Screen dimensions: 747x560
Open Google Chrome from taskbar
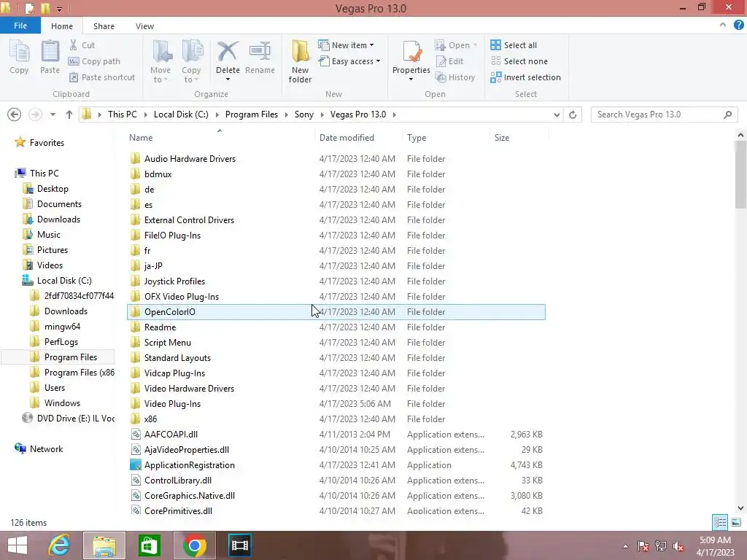tap(194, 545)
